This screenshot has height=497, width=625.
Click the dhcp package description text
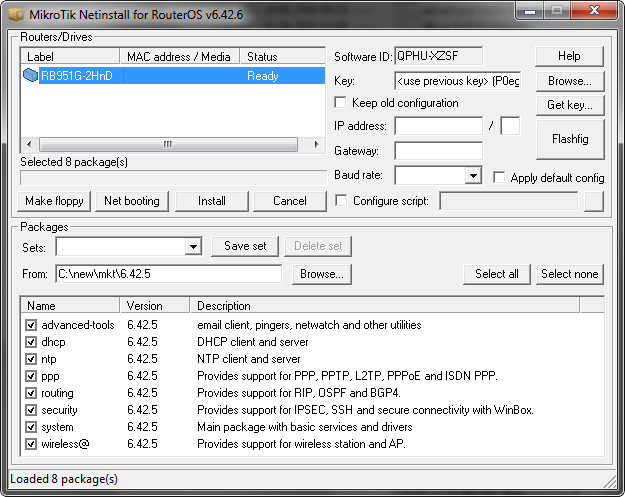click(x=253, y=342)
